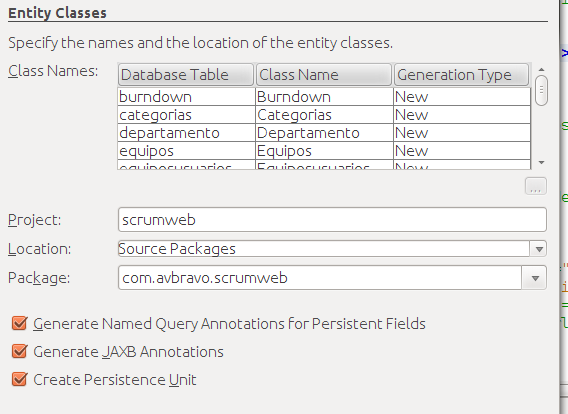Click New generation type in departamento row
This screenshot has width=568, height=414.
click(x=462, y=133)
